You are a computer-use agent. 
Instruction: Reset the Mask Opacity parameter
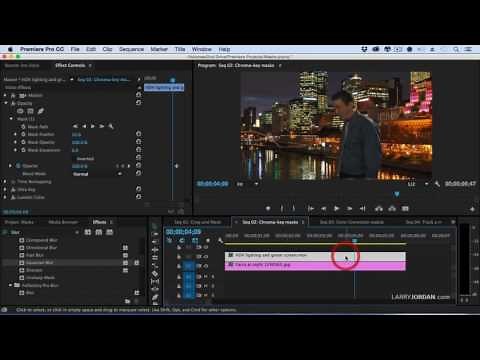138,142
